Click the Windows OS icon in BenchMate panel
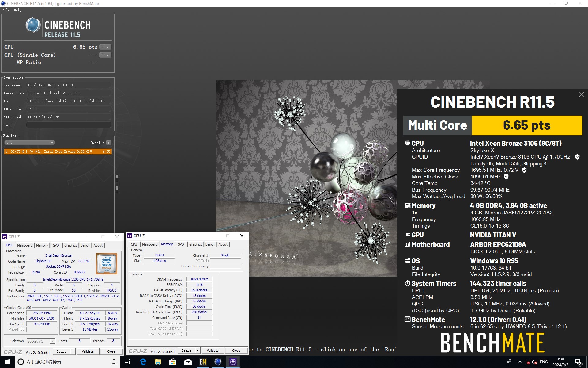588x368 pixels. tap(407, 261)
